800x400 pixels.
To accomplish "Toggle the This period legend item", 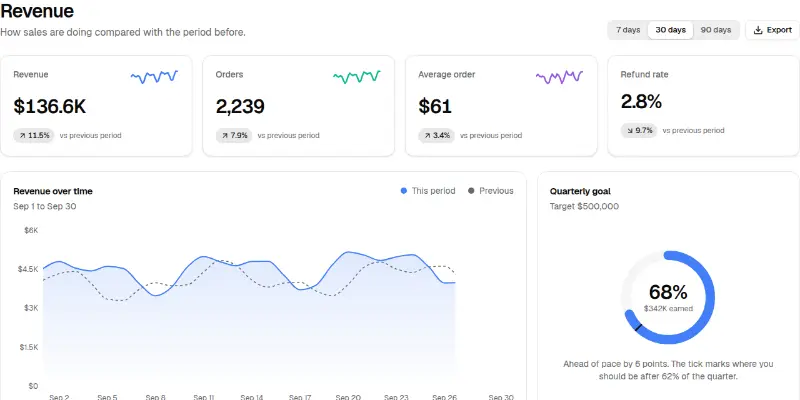I will [428, 191].
